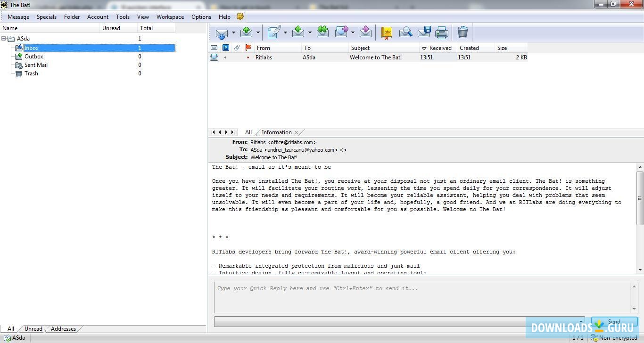Image resolution: width=644 pixels, height=343 pixels.
Task: Click the attachment paperclip column header
Action: point(237,48)
